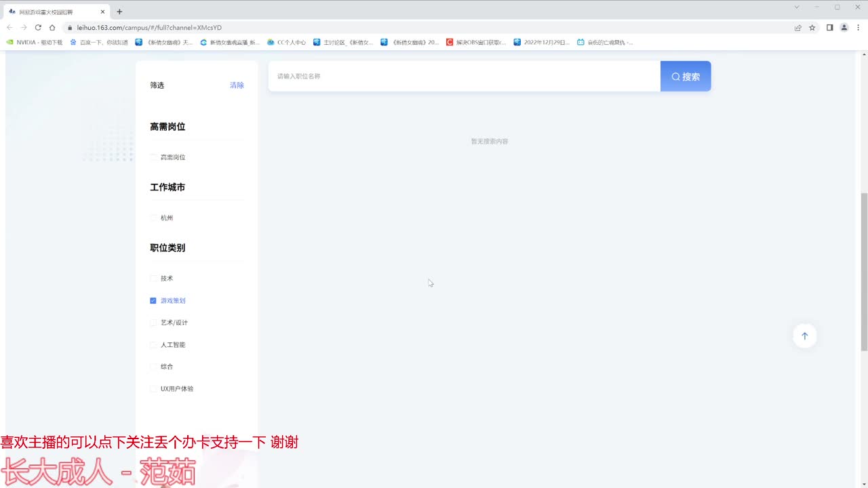Click the job title search input field
The height and width of the screenshot is (488, 868).
click(x=464, y=76)
